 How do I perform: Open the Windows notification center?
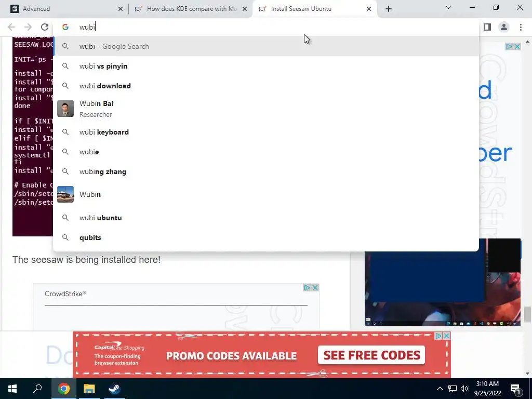point(515,389)
